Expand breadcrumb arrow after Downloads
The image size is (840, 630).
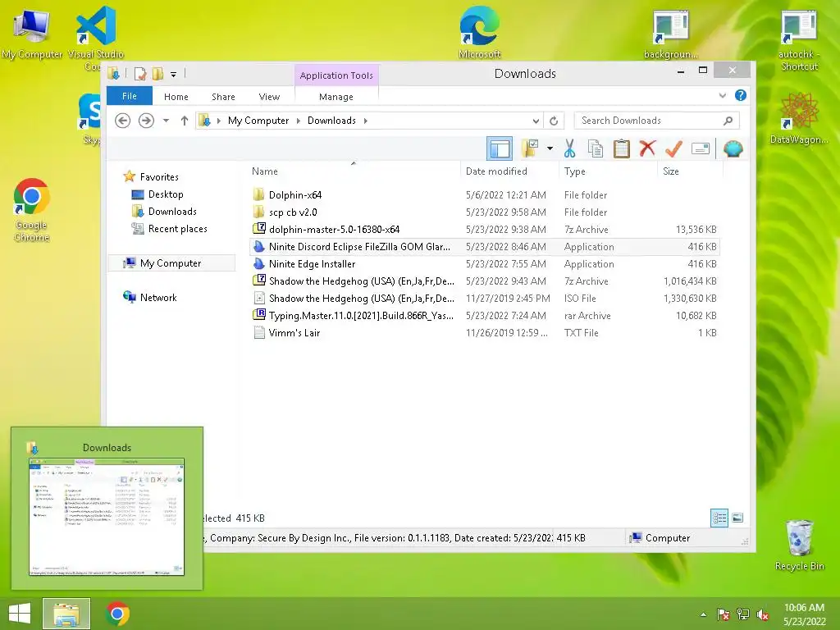[x=365, y=121]
